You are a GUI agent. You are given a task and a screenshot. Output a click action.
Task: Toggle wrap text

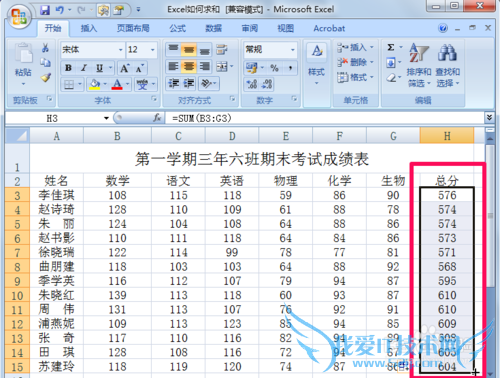[x=222, y=49]
